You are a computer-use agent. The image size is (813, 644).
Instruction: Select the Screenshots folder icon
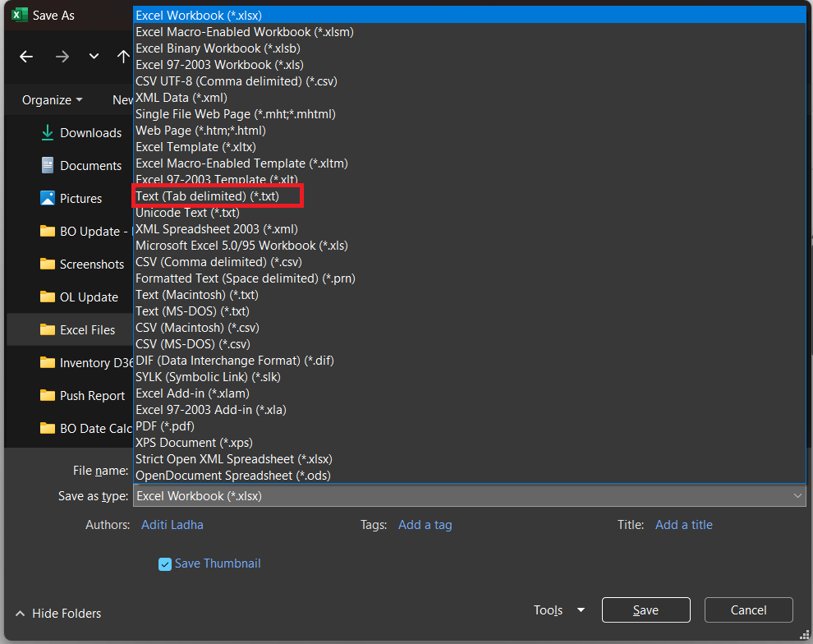pos(47,264)
